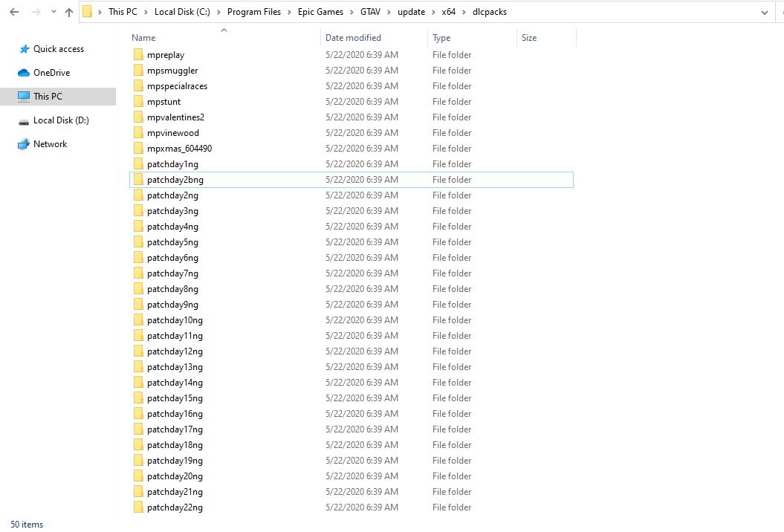This screenshot has height=532, width=784.
Task: Click the patchday4ng folder icon
Action: click(x=138, y=226)
